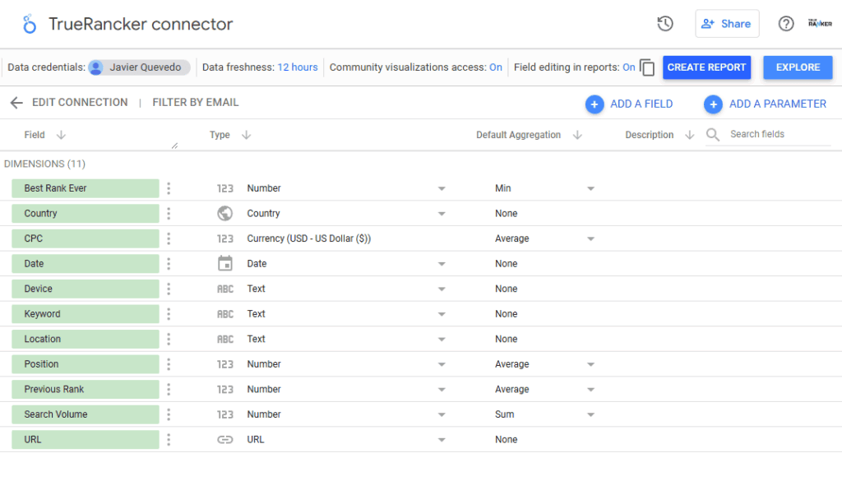Open the help question mark icon
The image size is (842, 504).
point(785,24)
